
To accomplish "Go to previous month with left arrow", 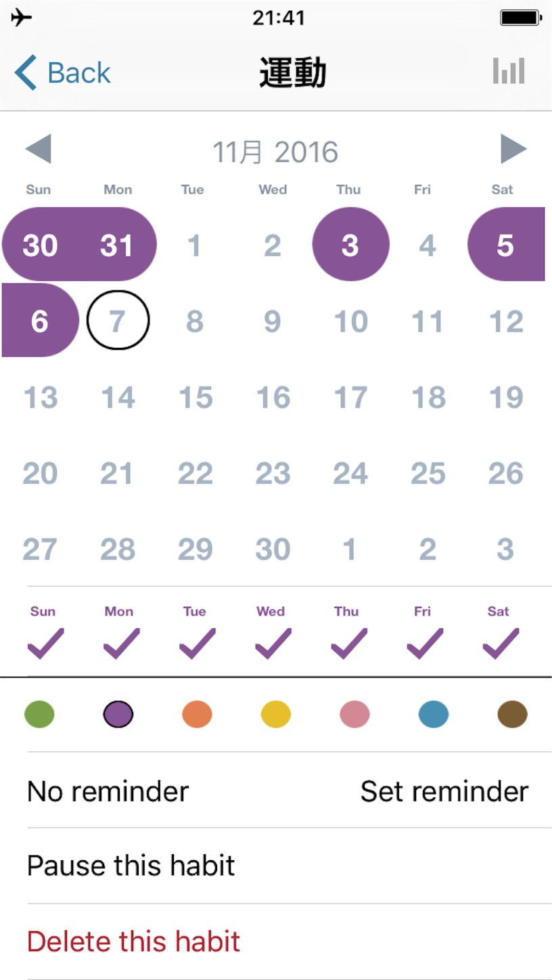I will [38, 149].
